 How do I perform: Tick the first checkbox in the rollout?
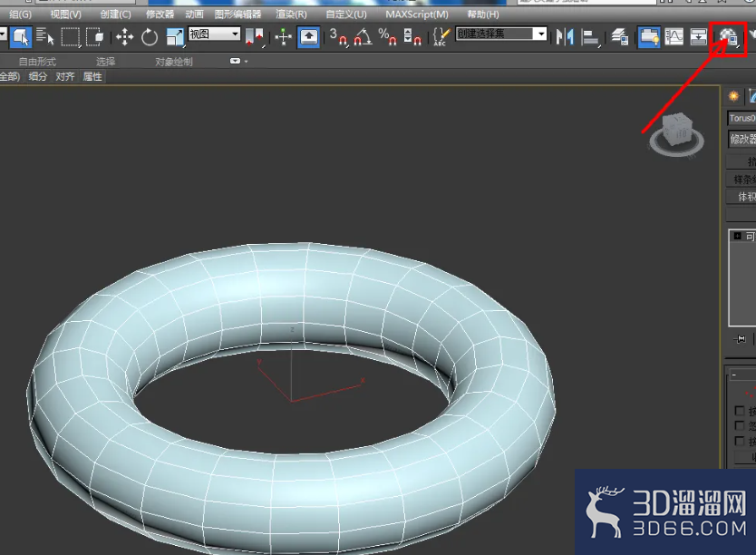pyautogui.click(x=740, y=410)
